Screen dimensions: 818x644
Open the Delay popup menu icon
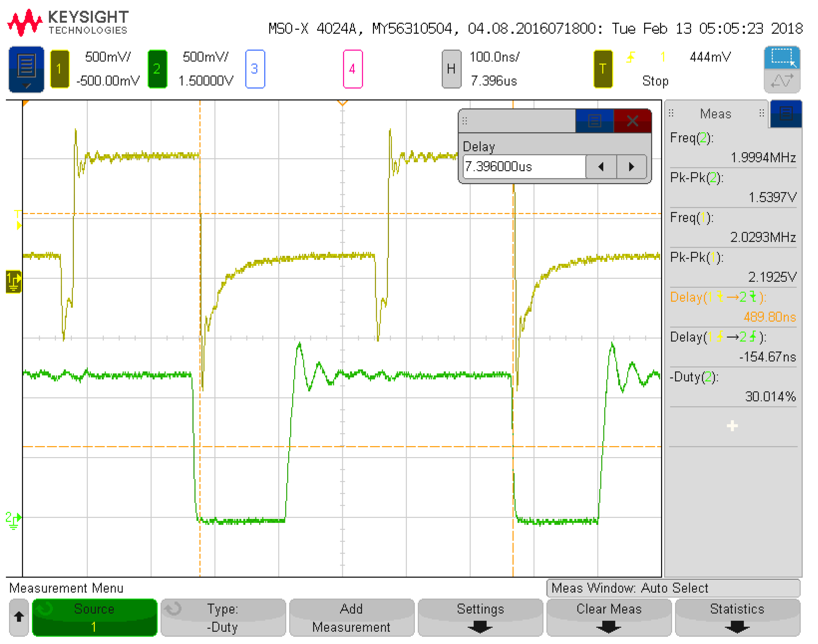tap(594, 121)
